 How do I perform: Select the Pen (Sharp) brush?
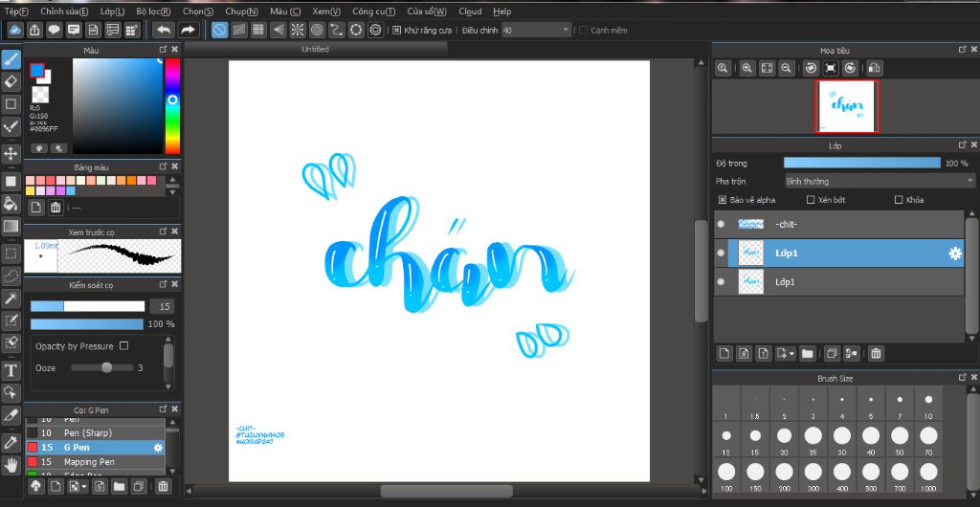[x=95, y=432]
